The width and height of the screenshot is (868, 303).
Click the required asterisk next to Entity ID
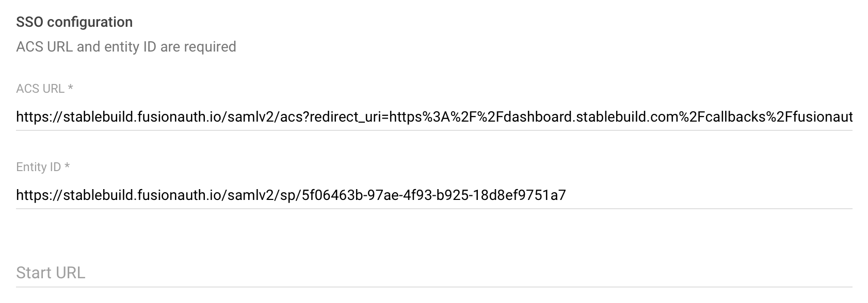67,166
